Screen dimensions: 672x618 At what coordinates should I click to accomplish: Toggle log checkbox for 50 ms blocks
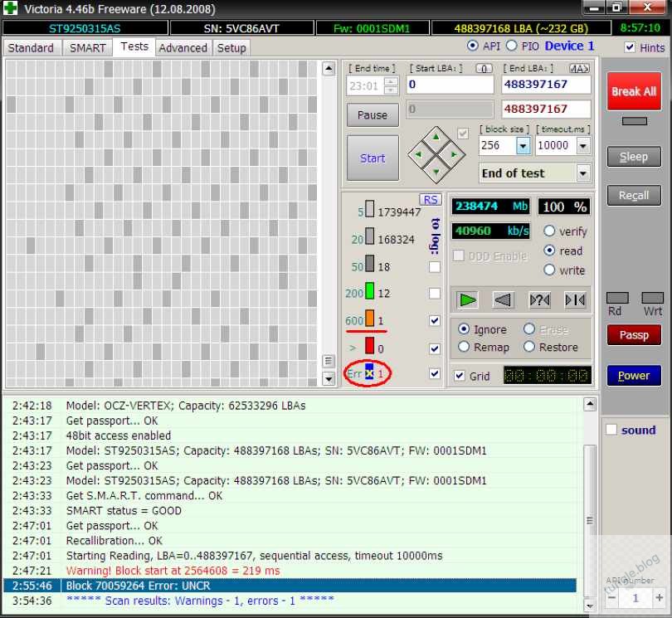click(x=435, y=266)
